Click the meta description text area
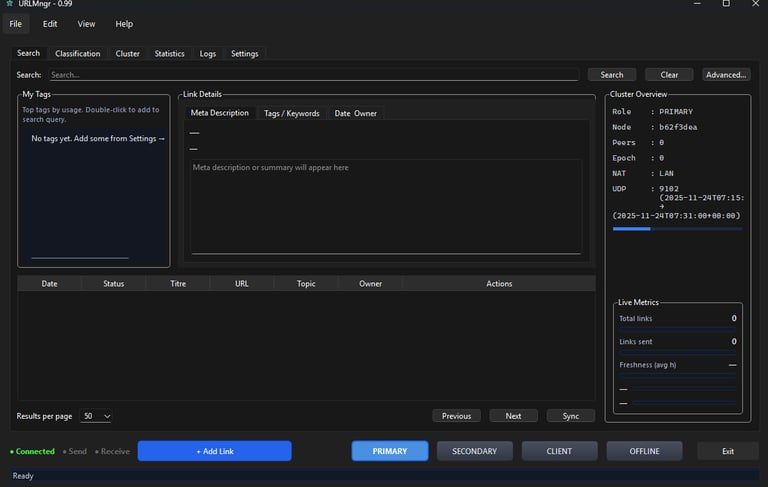The height and width of the screenshot is (487, 768). (x=386, y=206)
